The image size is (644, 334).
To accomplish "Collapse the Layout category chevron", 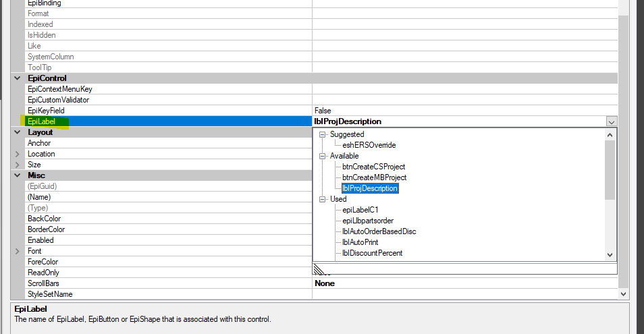I will pyautogui.click(x=18, y=132).
